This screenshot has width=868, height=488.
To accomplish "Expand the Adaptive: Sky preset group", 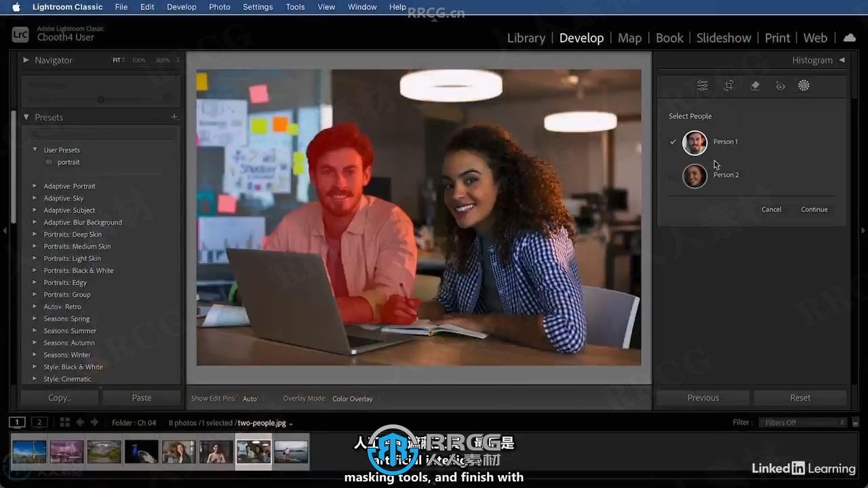I will pos(35,198).
